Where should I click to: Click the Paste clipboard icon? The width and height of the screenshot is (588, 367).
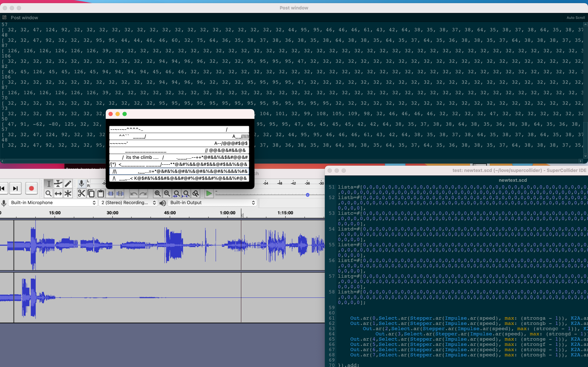[101, 193]
